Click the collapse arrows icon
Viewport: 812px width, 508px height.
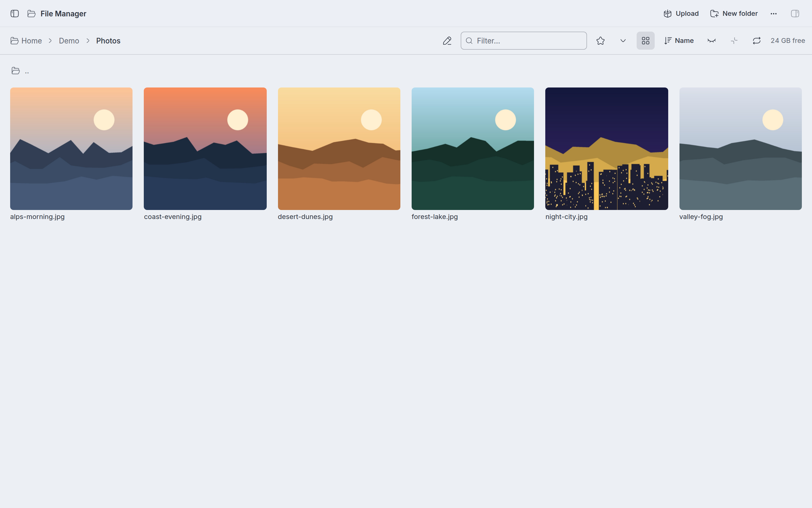(734, 41)
